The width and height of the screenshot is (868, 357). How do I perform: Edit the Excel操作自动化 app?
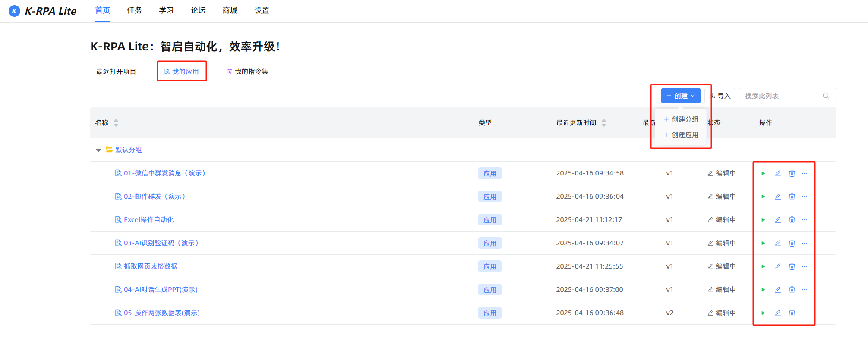[x=778, y=220]
